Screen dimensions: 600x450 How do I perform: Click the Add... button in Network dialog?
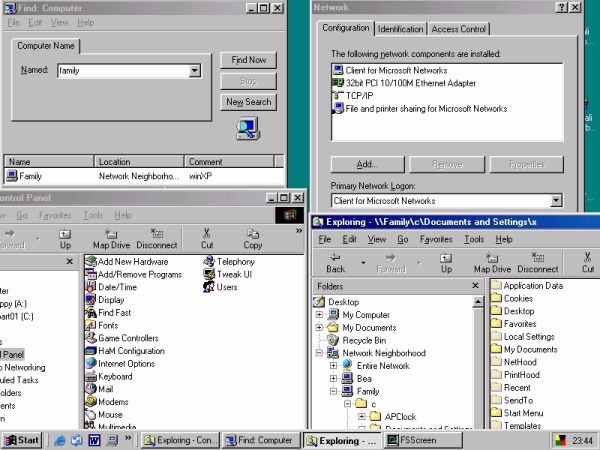coord(366,164)
